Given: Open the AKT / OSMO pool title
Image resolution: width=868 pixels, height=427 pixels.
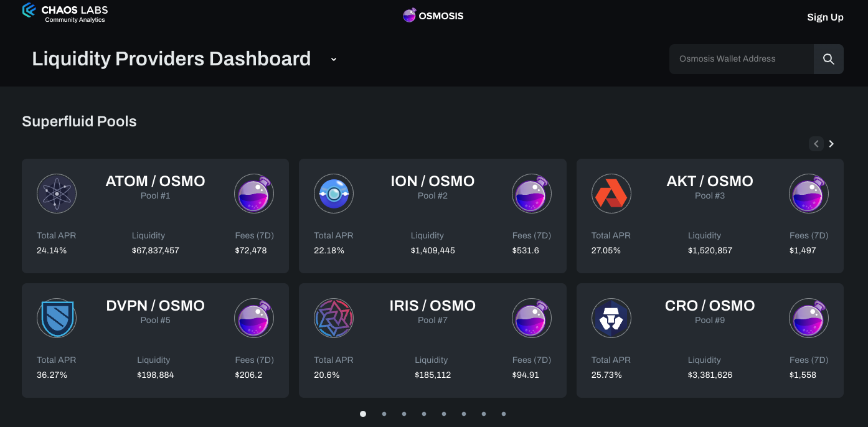Looking at the screenshot, I should tap(710, 181).
